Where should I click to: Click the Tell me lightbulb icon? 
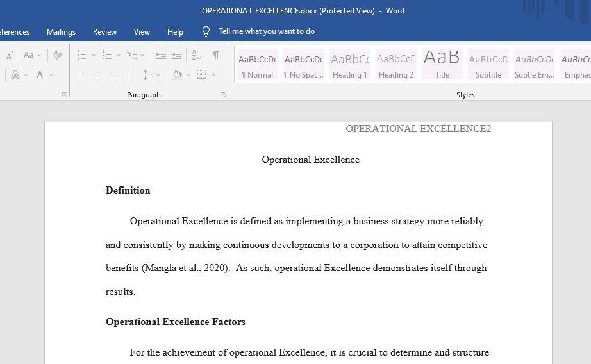point(206,31)
